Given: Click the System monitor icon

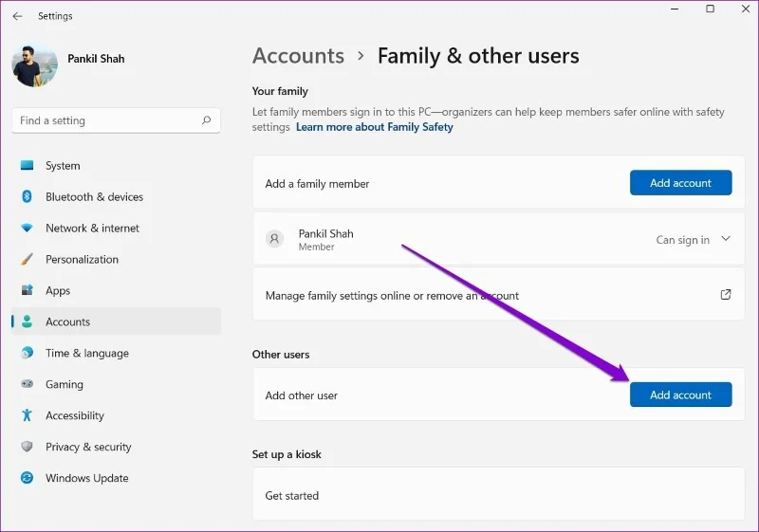Looking at the screenshot, I should (x=28, y=165).
